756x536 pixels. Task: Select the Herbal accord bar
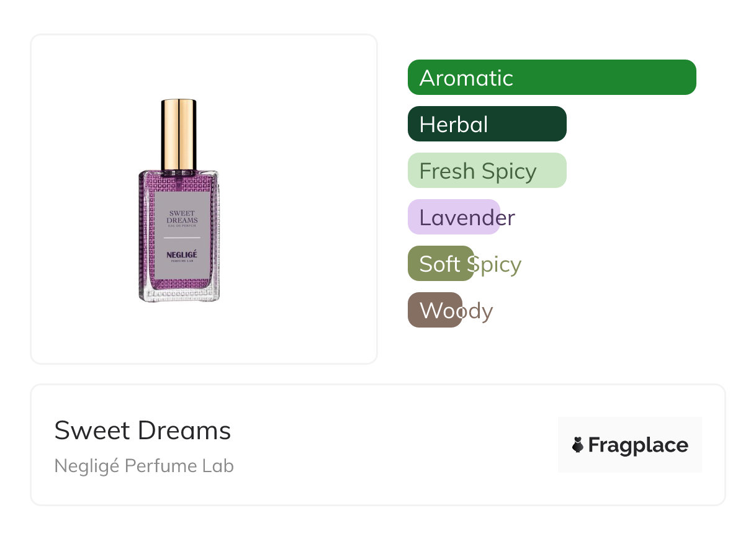pyautogui.click(x=487, y=124)
